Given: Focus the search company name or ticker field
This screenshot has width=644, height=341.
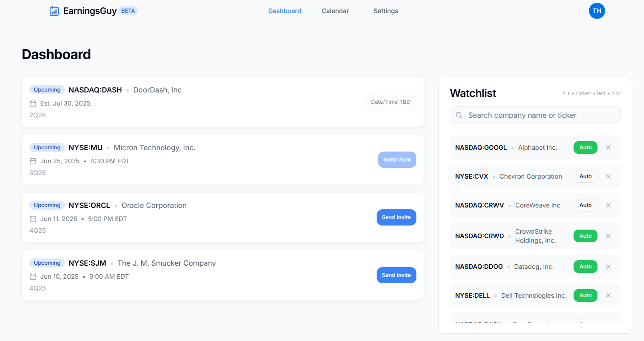Looking at the screenshot, I should [x=535, y=115].
